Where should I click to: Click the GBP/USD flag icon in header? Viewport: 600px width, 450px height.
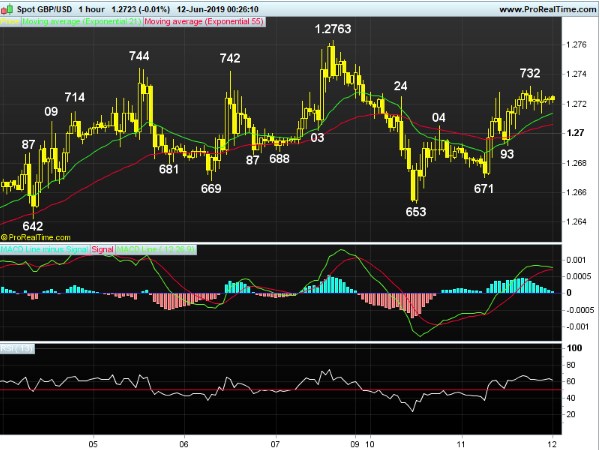pyautogui.click(x=8, y=8)
